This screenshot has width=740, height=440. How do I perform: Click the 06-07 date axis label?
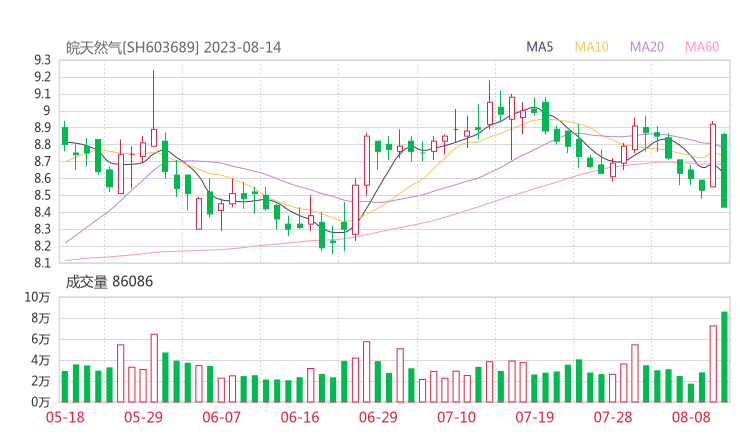coord(221,417)
